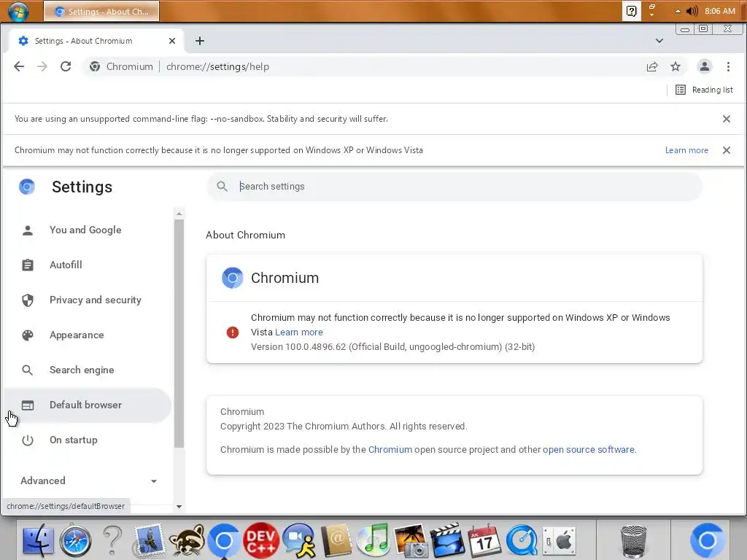Open Finder from the dock

point(38,540)
